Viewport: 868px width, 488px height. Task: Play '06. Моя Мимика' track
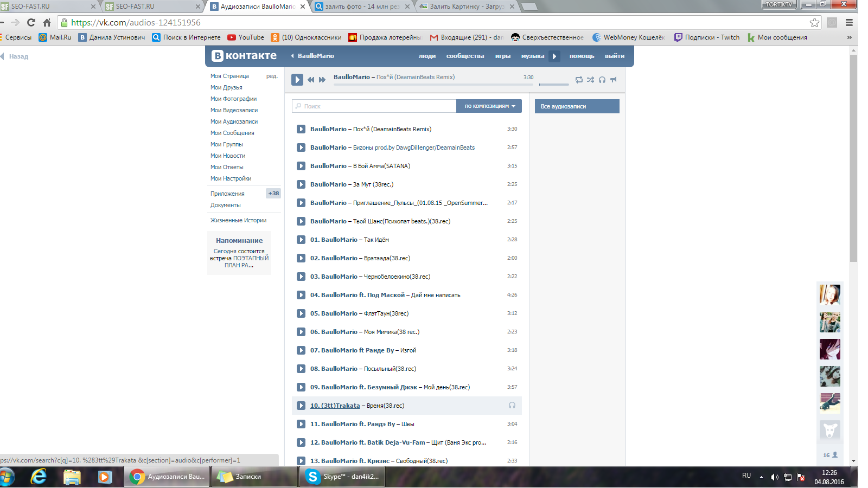pyautogui.click(x=301, y=332)
